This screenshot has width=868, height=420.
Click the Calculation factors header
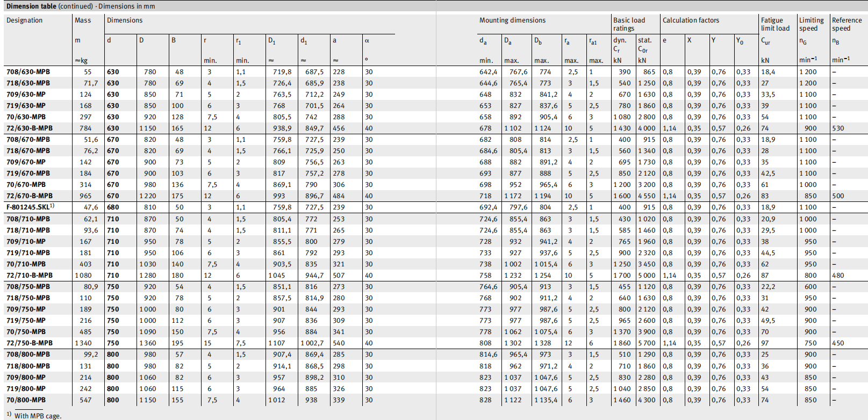pyautogui.click(x=690, y=20)
